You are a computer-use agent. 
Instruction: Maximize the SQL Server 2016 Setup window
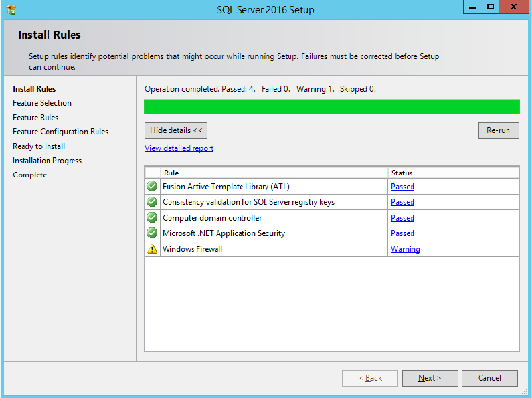click(x=491, y=7)
